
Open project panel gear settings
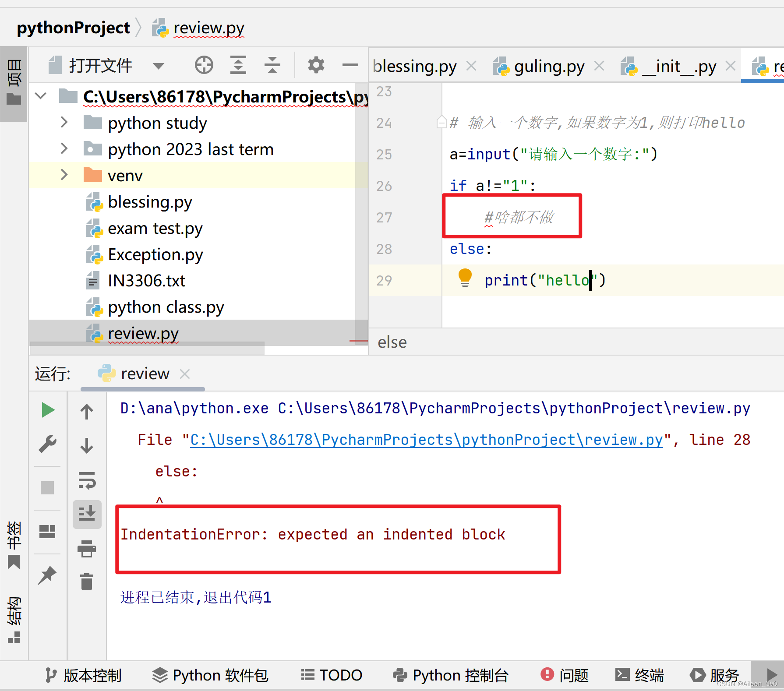(x=316, y=65)
